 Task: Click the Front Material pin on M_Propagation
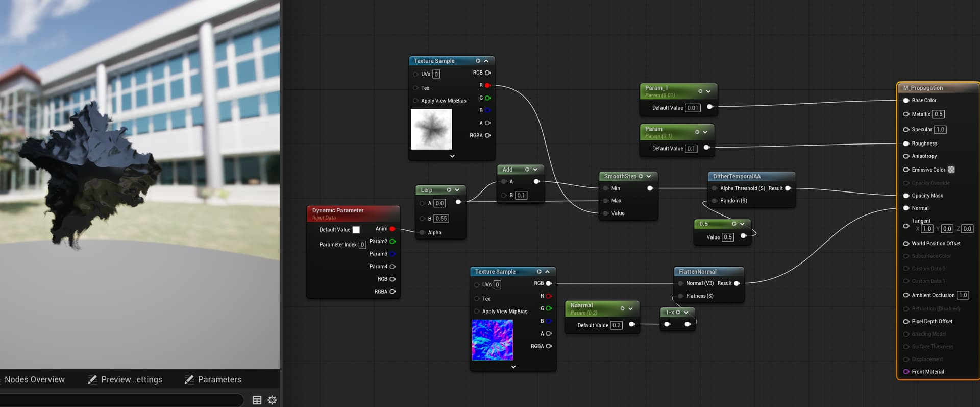pos(906,372)
